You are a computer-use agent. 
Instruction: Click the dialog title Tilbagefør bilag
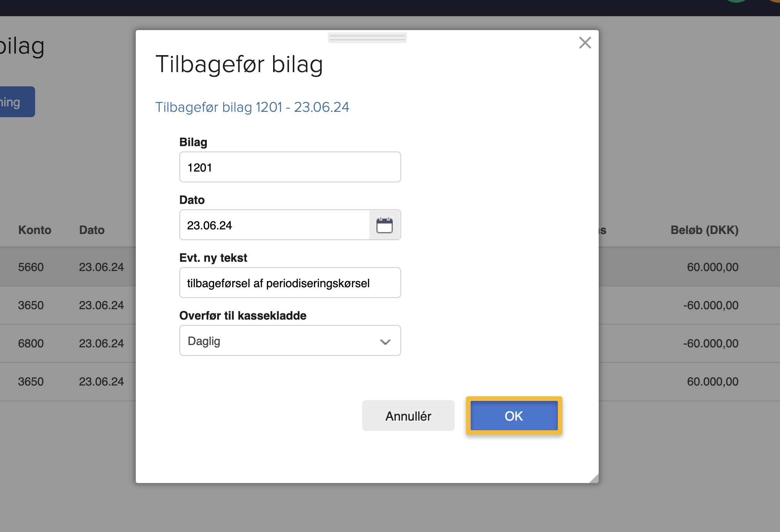(x=239, y=64)
